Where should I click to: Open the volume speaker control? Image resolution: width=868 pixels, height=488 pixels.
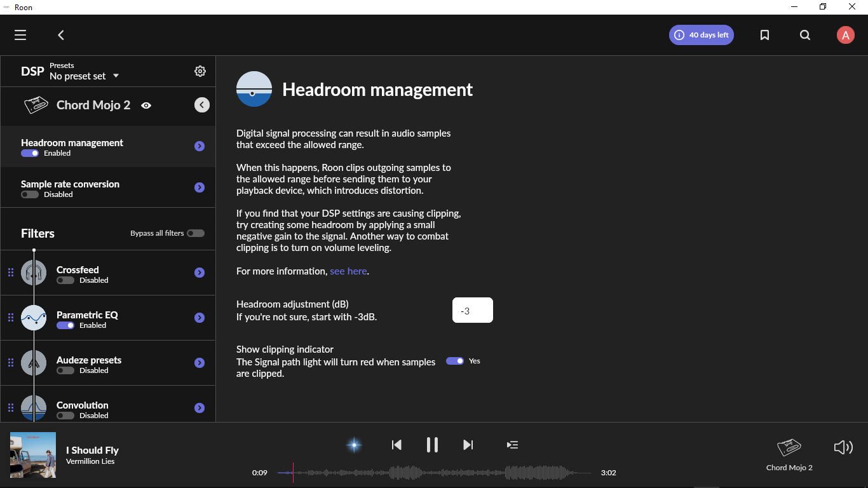[x=843, y=447]
